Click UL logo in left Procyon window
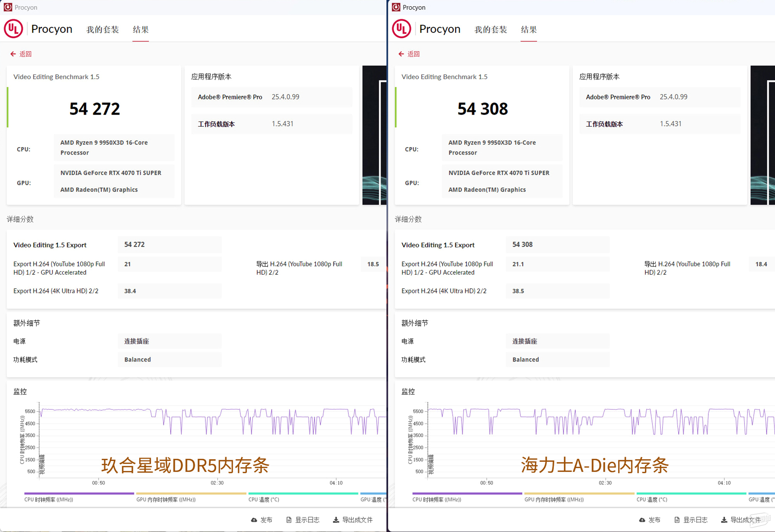 14,29
